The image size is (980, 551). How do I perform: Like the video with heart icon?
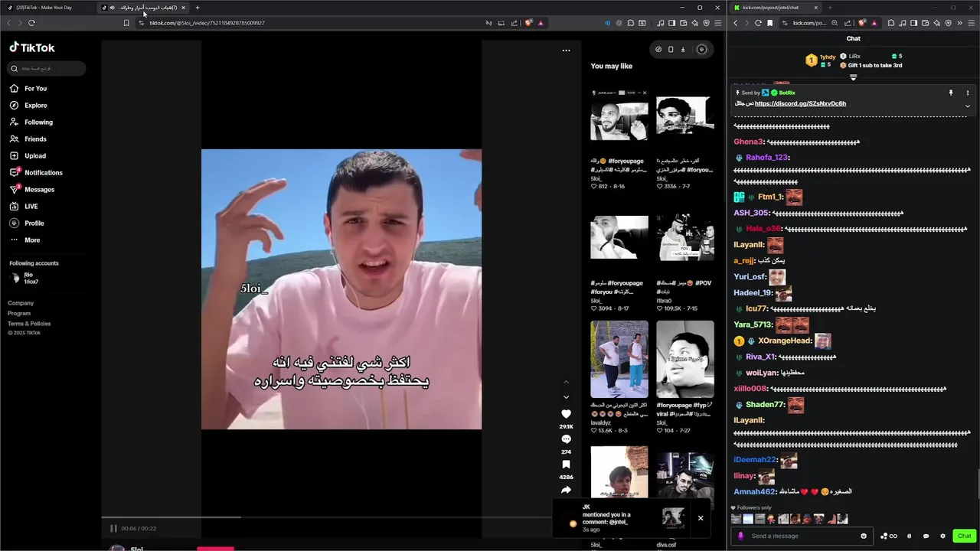(567, 414)
